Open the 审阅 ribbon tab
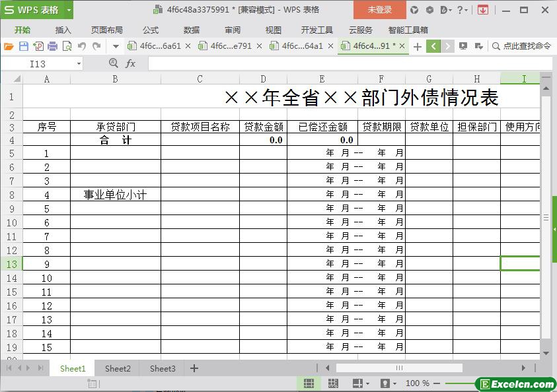Image resolution: width=557 pixels, height=392 pixels. [233, 30]
